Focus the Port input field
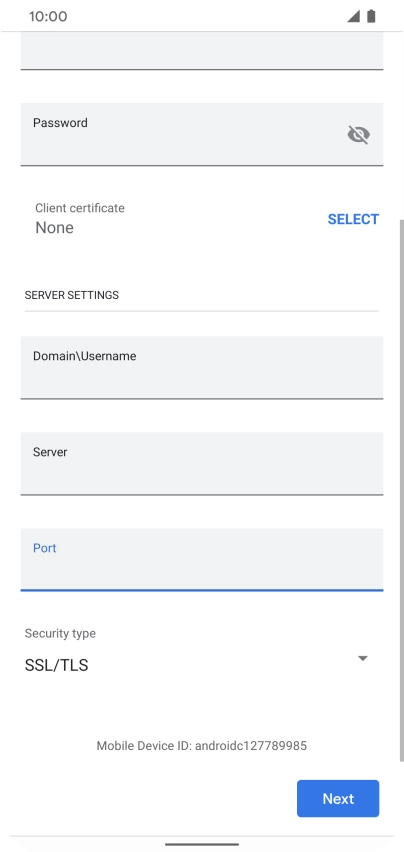Viewport: 404px width, 852px height. (x=202, y=560)
